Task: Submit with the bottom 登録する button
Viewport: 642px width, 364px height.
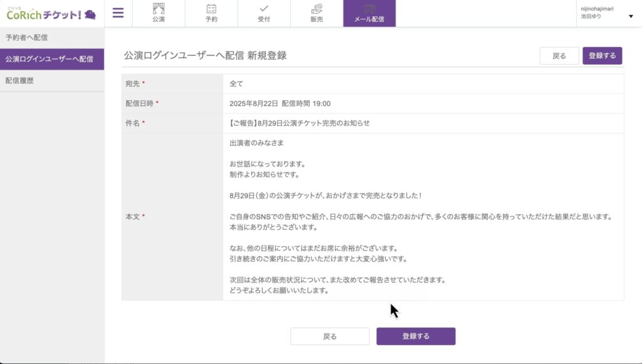Action: (x=416, y=336)
